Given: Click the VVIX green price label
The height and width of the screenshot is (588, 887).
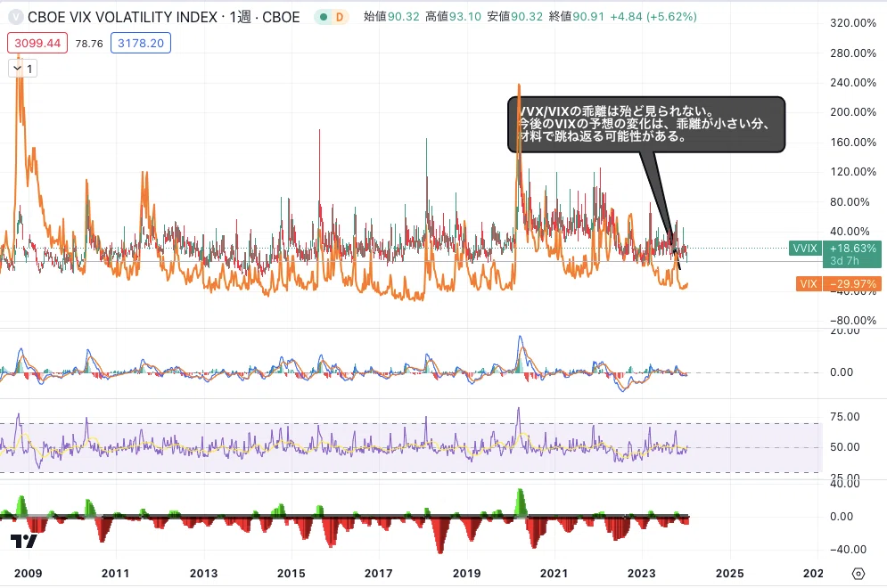Looking at the screenshot, I should point(805,249).
